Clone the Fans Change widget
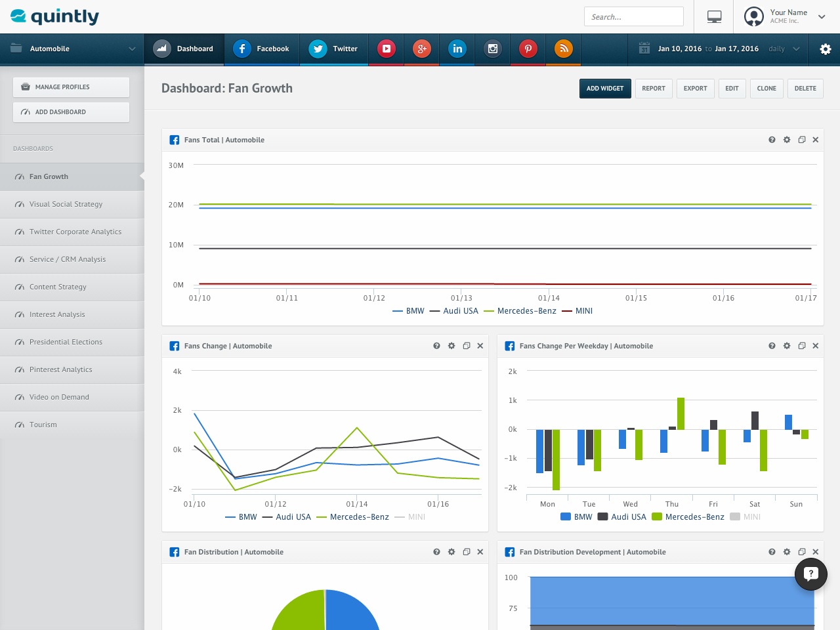The width and height of the screenshot is (840, 630). click(x=466, y=346)
